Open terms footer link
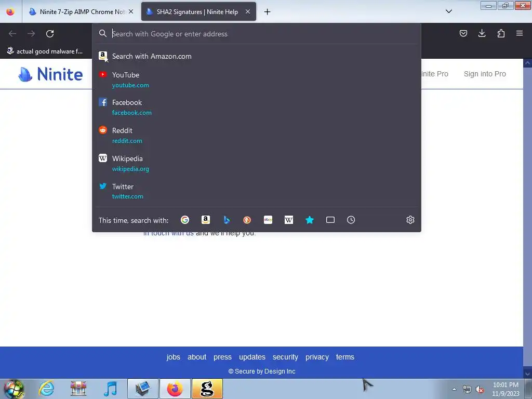Screen dimensions: 532x399 click(345, 357)
